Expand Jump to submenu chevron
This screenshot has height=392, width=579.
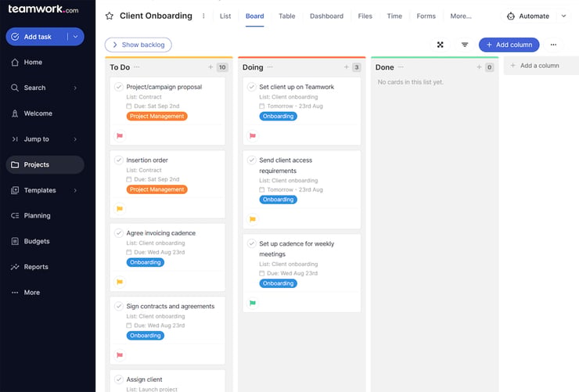tap(75, 139)
